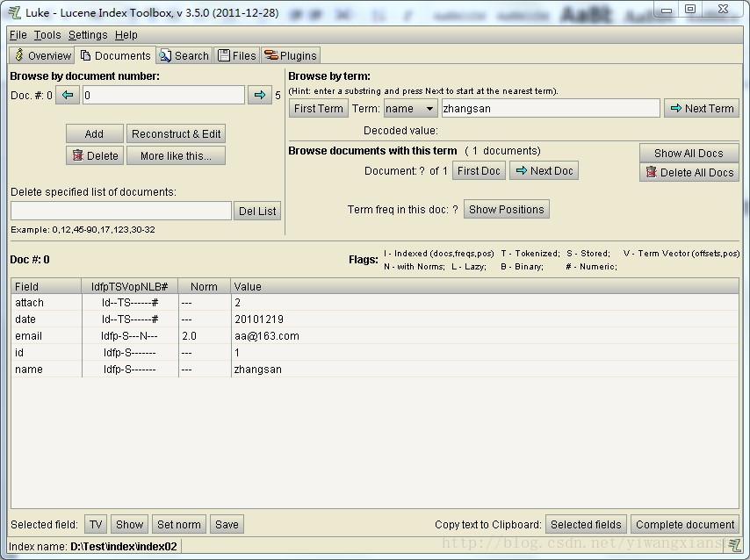
Task: Click the First Doc button
Action: [x=479, y=171]
